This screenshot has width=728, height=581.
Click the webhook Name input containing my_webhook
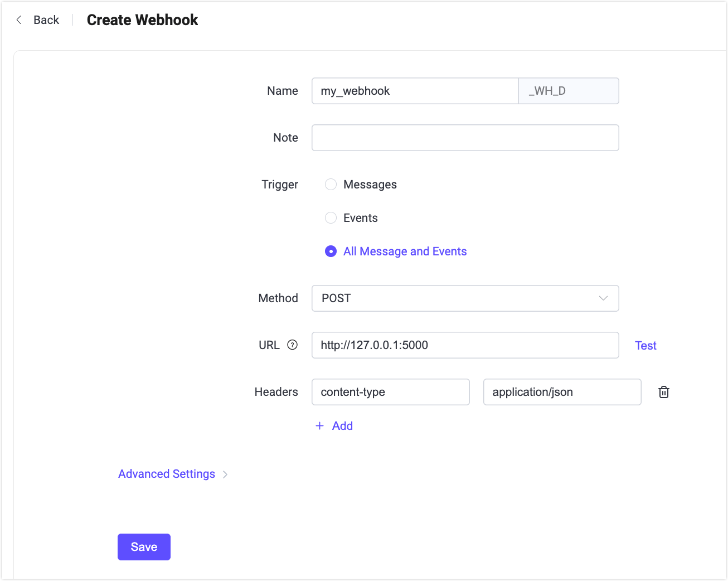[x=415, y=91]
